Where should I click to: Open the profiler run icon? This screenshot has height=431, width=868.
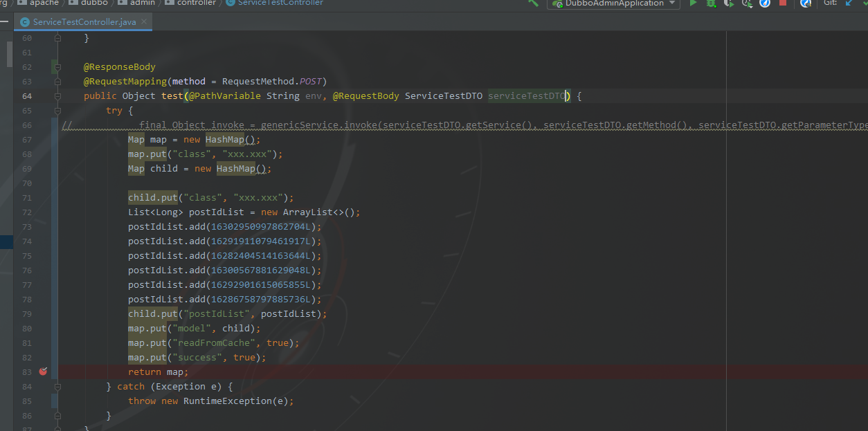tap(747, 3)
